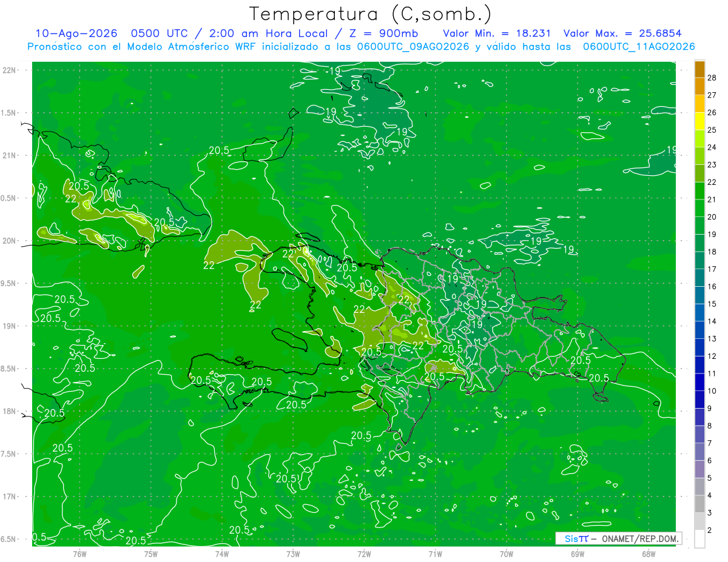Click the '20N' latitude axis label

8,241
